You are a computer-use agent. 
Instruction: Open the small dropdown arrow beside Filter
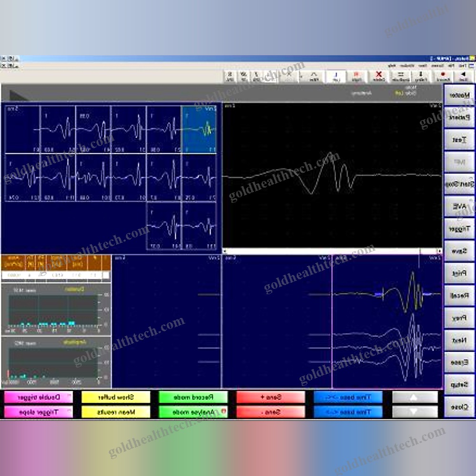[301, 76]
